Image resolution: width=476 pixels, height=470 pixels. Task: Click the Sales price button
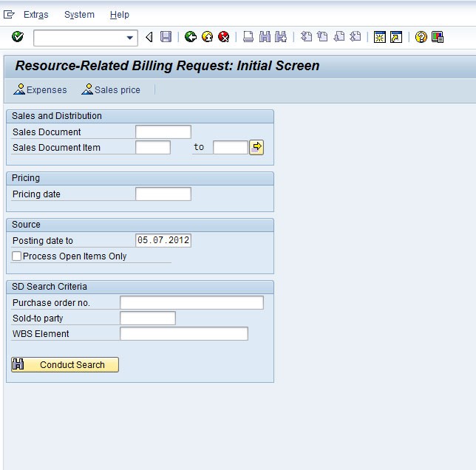[x=111, y=89]
